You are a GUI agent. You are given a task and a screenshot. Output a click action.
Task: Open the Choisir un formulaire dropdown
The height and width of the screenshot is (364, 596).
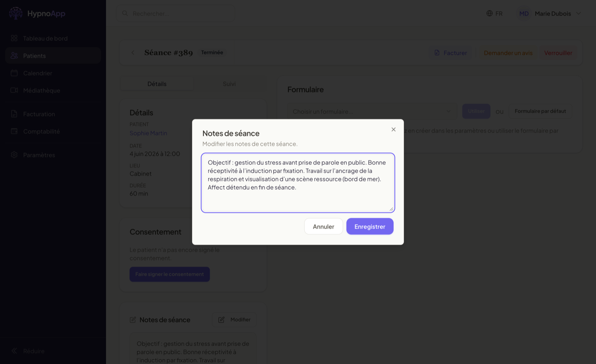coord(372,111)
